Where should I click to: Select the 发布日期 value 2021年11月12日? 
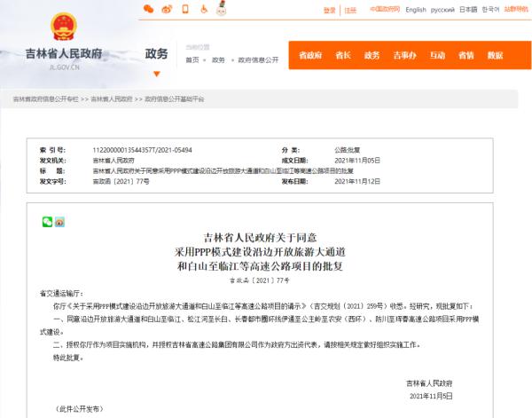click(x=357, y=182)
